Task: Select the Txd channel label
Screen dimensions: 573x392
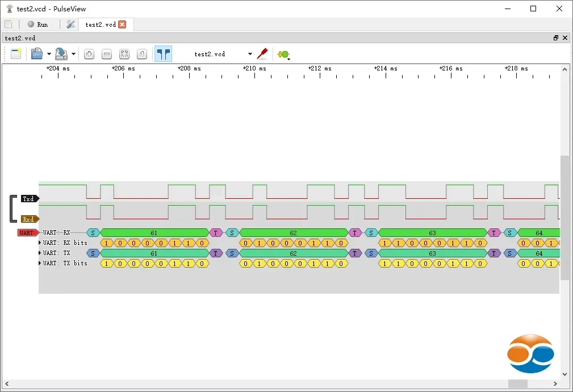Action: (30, 199)
